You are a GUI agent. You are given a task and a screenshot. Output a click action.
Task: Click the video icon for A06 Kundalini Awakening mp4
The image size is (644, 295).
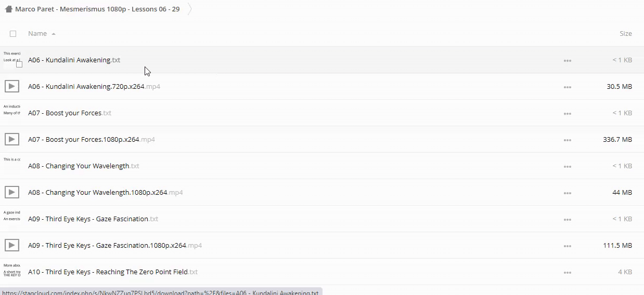(x=11, y=86)
